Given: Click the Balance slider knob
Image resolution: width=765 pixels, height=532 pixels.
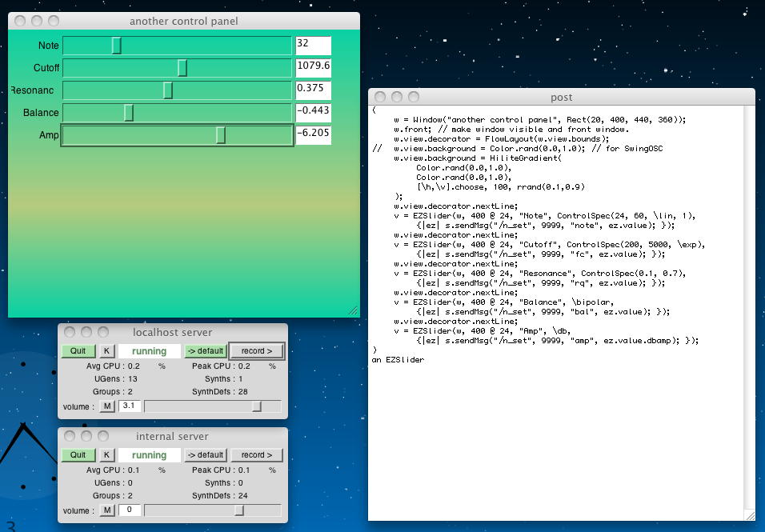Looking at the screenshot, I should point(129,113).
